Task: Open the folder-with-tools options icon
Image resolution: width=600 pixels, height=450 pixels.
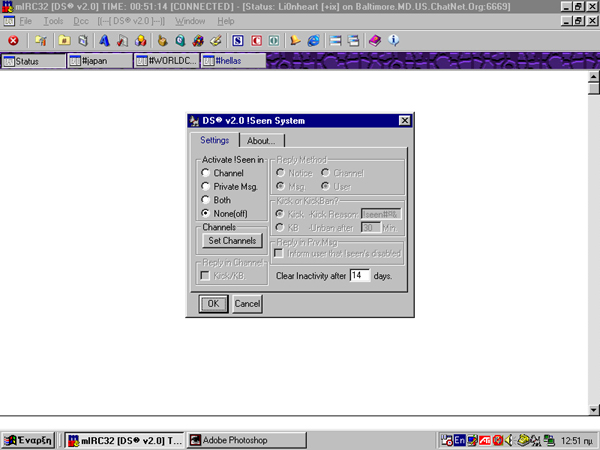Action: [x=41, y=40]
